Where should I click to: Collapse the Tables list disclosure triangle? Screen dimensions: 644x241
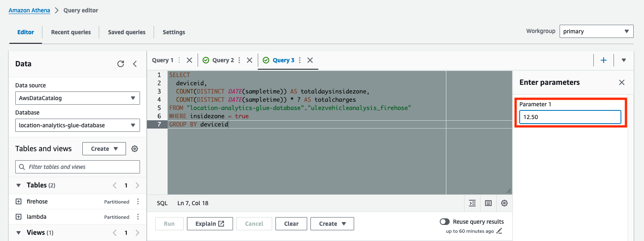pyautogui.click(x=19, y=185)
